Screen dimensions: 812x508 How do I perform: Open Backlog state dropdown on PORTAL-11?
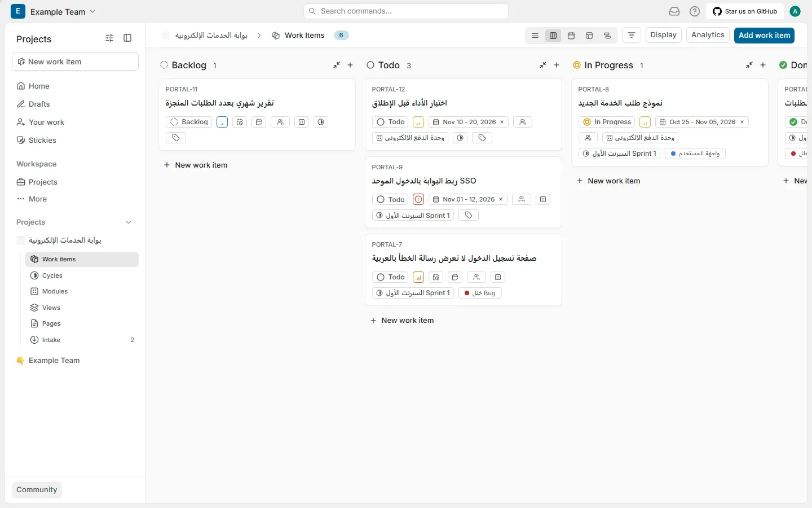(189, 122)
